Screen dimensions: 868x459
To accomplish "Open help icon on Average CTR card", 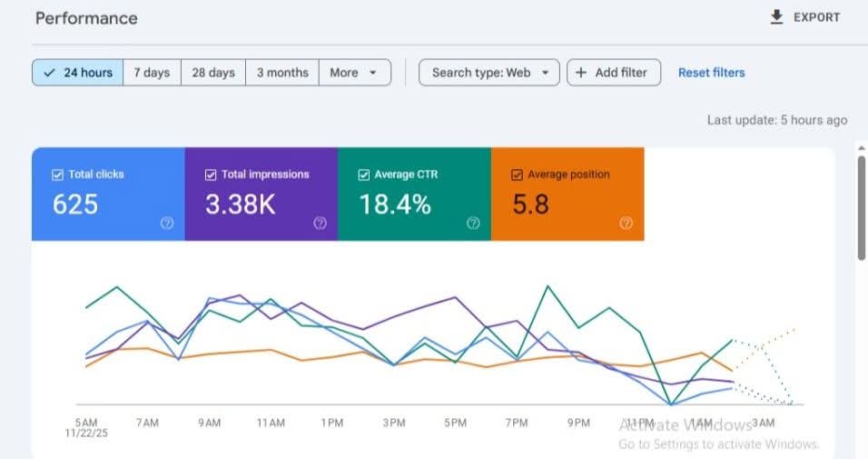I will [473, 224].
